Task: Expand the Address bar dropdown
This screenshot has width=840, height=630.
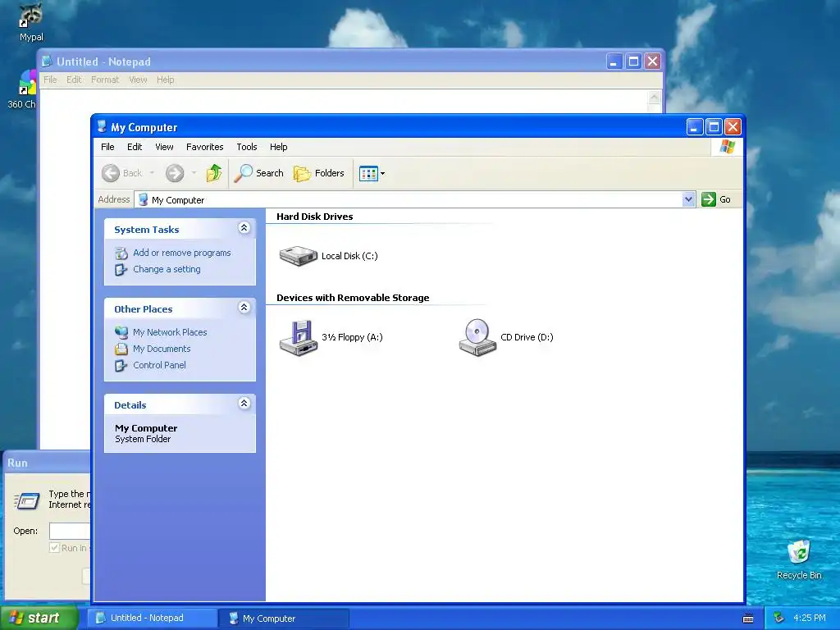Action: [x=688, y=199]
